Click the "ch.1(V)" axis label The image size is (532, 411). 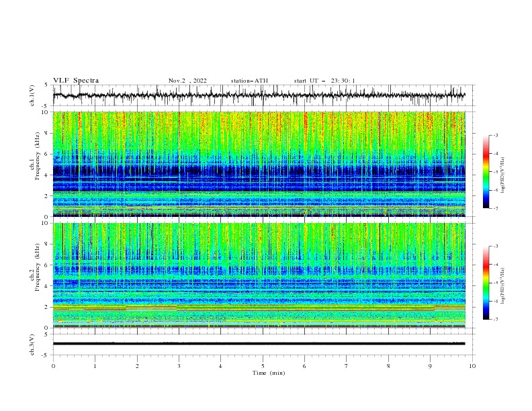pyautogui.click(x=32, y=95)
